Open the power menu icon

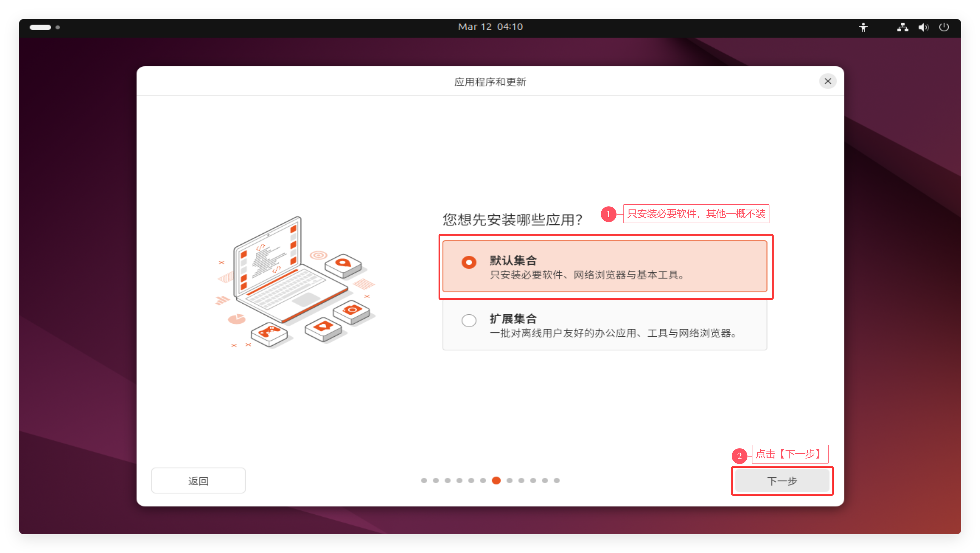point(944,27)
